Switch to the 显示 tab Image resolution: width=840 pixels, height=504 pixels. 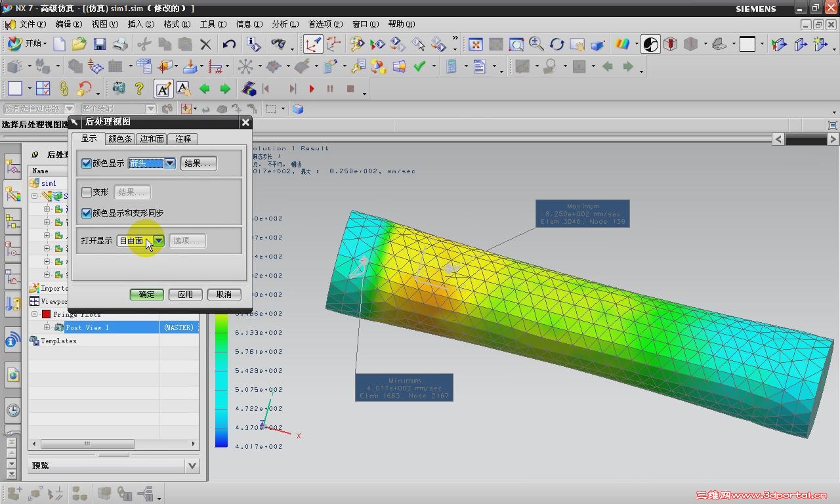click(x=89, y=138)
